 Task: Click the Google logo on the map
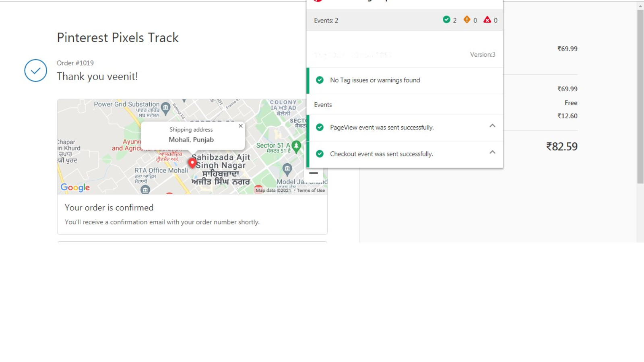click(x=75, y=187)
